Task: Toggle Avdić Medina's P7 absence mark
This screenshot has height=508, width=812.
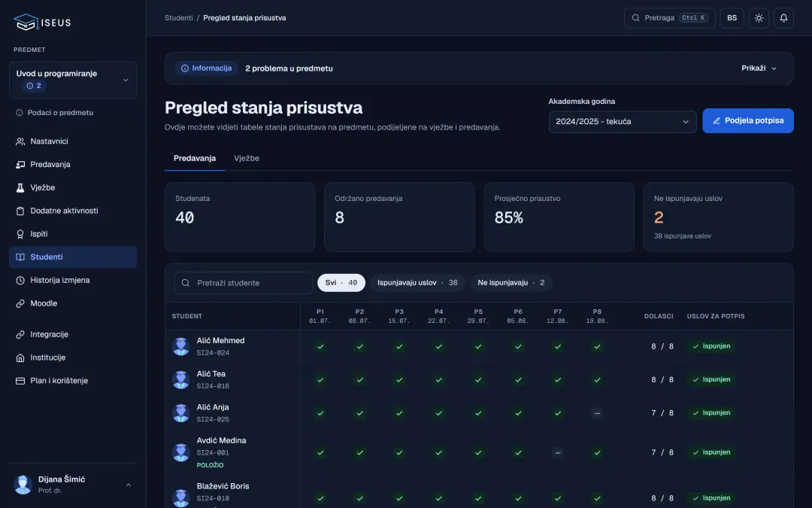Action: tap(558, 452)
